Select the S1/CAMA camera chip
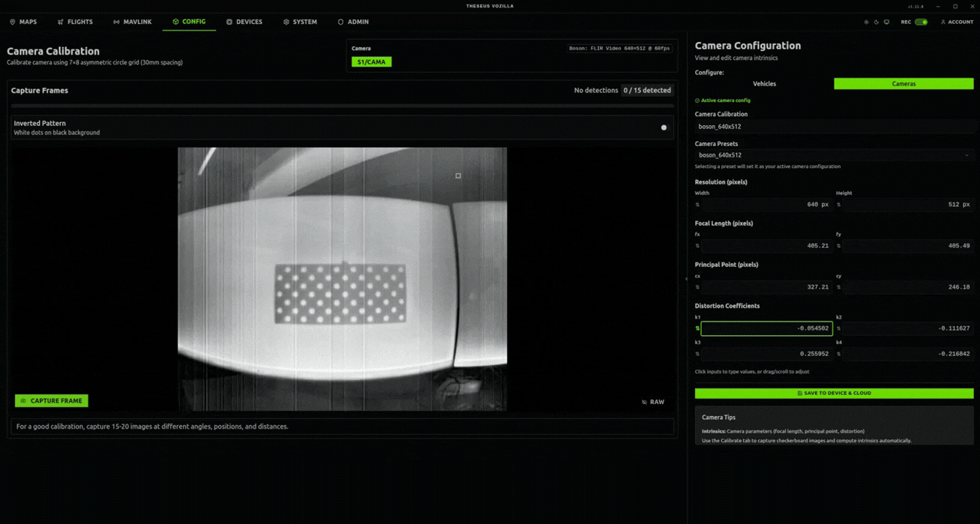Viewport: 980px width, 524px height. coord(371,61)
